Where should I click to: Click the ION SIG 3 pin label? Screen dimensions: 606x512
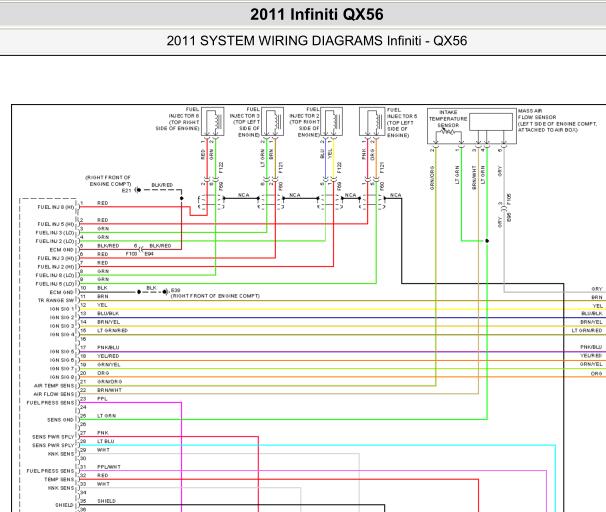(62, 326)
